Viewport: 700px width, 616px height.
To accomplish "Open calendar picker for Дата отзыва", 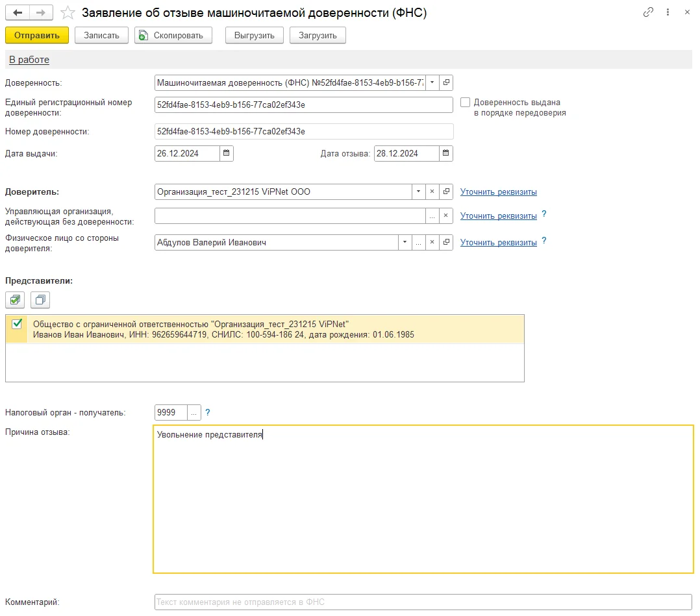I will (x=445, y=153).
